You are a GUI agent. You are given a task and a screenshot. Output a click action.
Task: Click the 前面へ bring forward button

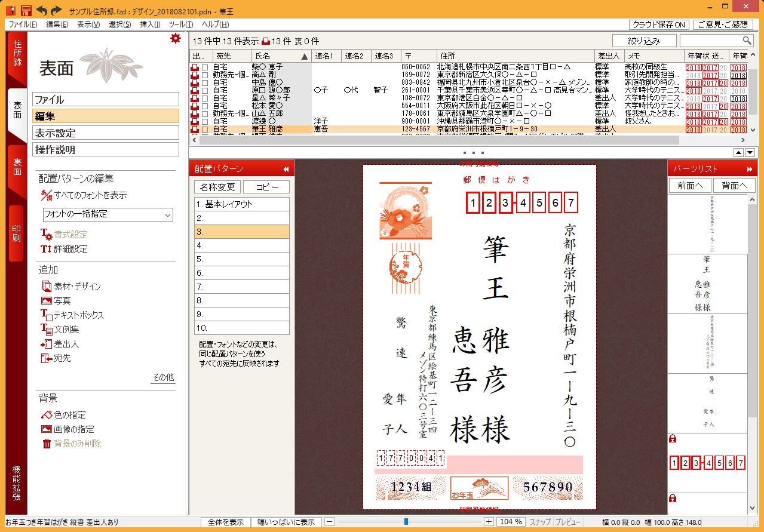tap(690, 186)
